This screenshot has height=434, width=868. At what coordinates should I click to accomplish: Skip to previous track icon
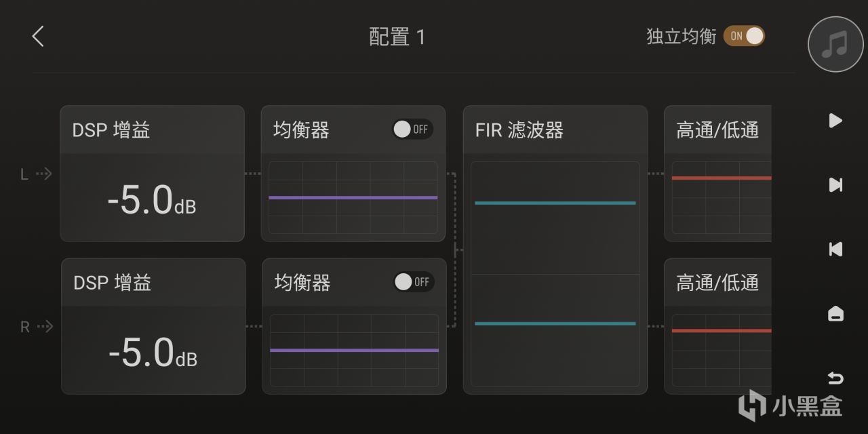click(x=835, y=249)
